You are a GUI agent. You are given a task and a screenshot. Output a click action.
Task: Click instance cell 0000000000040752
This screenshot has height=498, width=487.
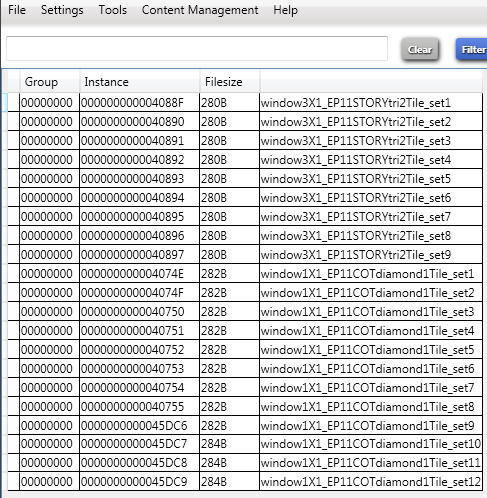(140, 350)
